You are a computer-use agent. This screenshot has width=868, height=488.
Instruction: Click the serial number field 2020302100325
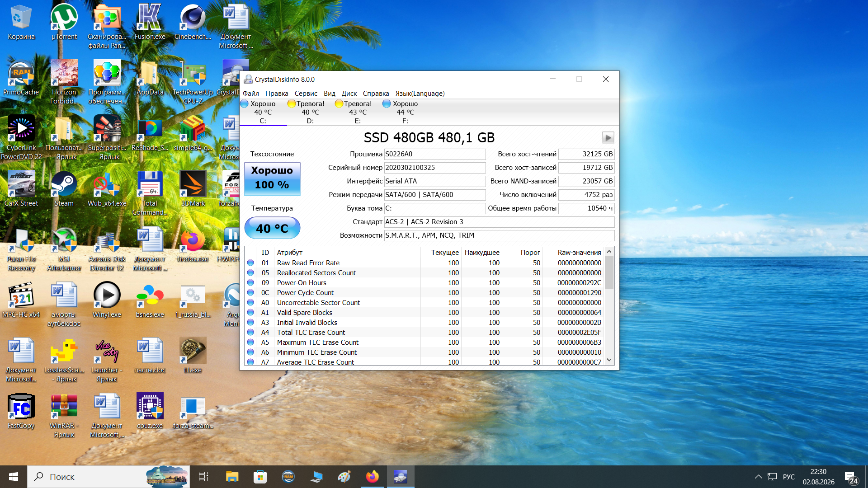tap(435, 168)
